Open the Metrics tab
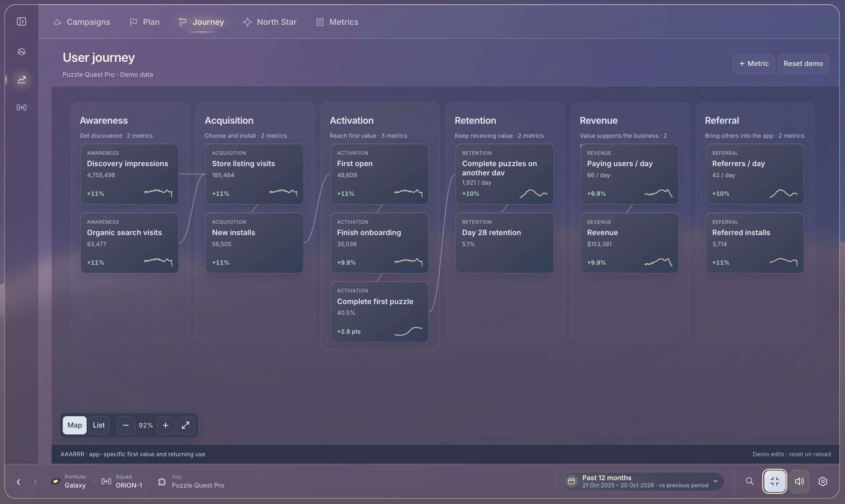 (337, 22)
